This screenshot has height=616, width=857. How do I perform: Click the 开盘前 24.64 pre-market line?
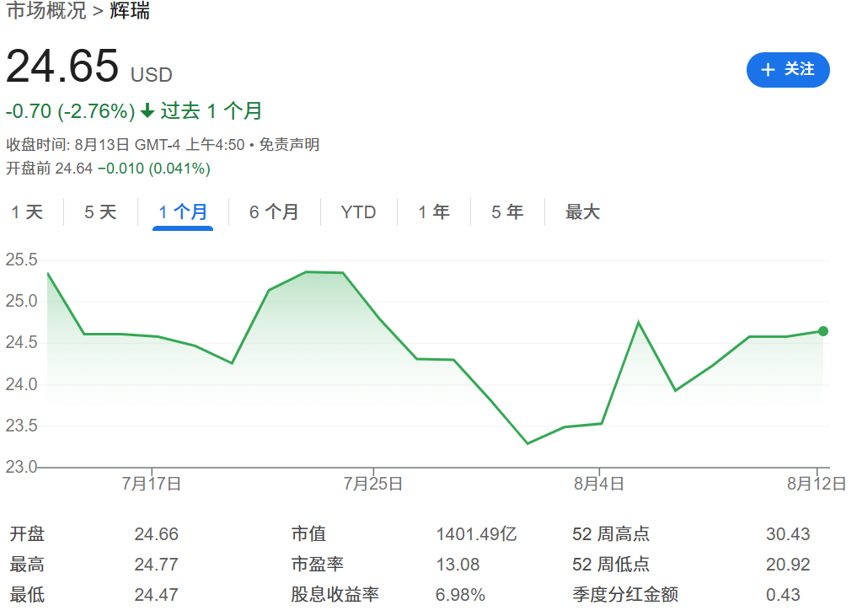108,169
